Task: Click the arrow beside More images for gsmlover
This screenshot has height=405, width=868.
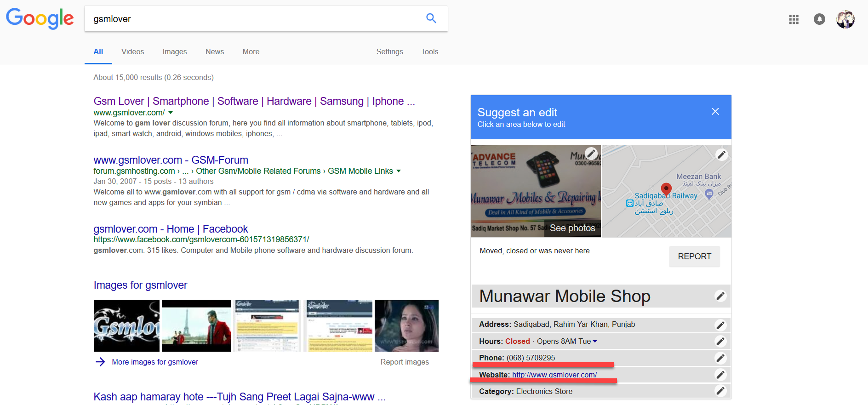Action: tap(100, 362)
